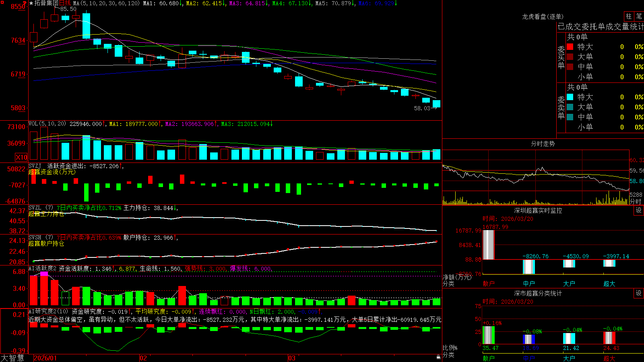Click the 21.42 大户 bar in 分类统计
The width and height of the screenshot is (644, 362).
click(569, 338)
